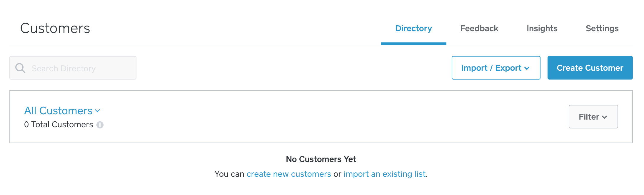
Task: Click the Customers page heading
Action: click(55, 28)
